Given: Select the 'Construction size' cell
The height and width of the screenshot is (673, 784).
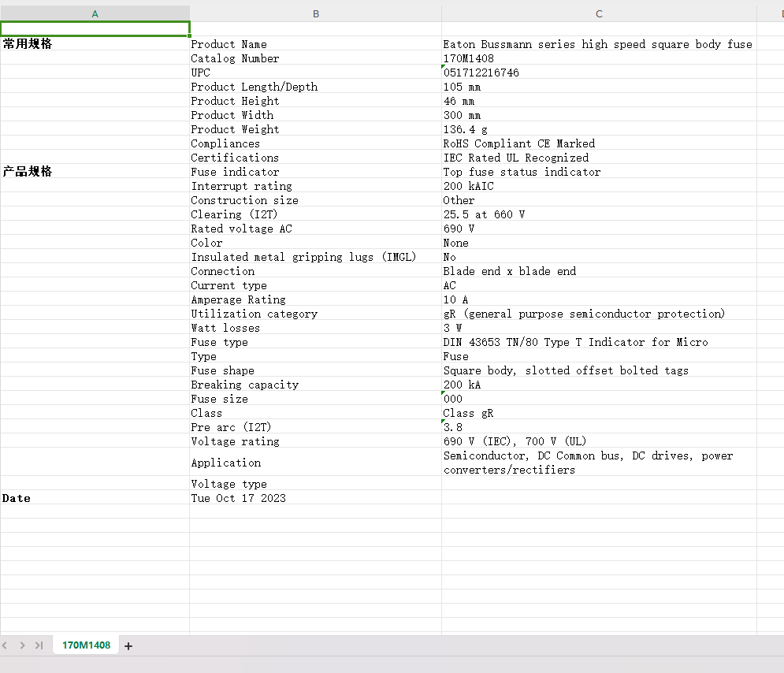Looking at the screenshot, I should pyautogui.click(x=315, y=200).
